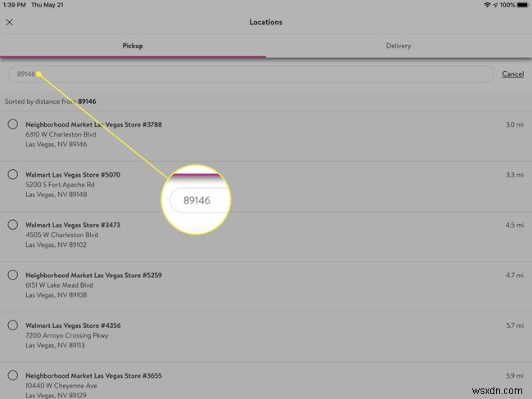This screenshot has height=399, width=532.
Task: Select Neighborhood Market Store #3788 radio button
Action: (x=13, y=124)
